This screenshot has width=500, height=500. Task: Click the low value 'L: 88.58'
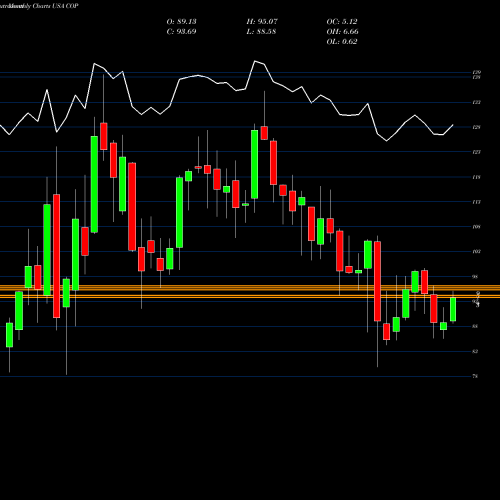point(261,32)
